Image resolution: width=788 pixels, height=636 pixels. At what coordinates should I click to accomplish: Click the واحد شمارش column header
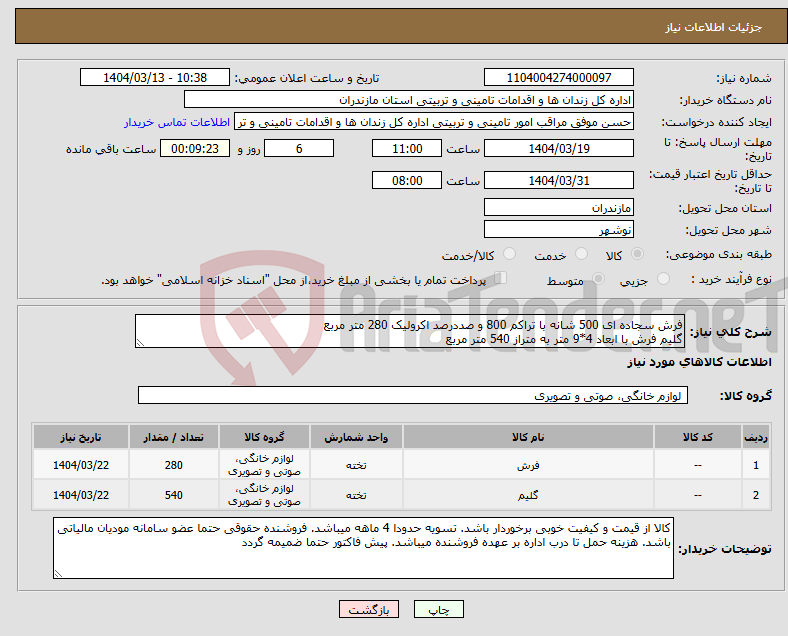pos(356,437)
